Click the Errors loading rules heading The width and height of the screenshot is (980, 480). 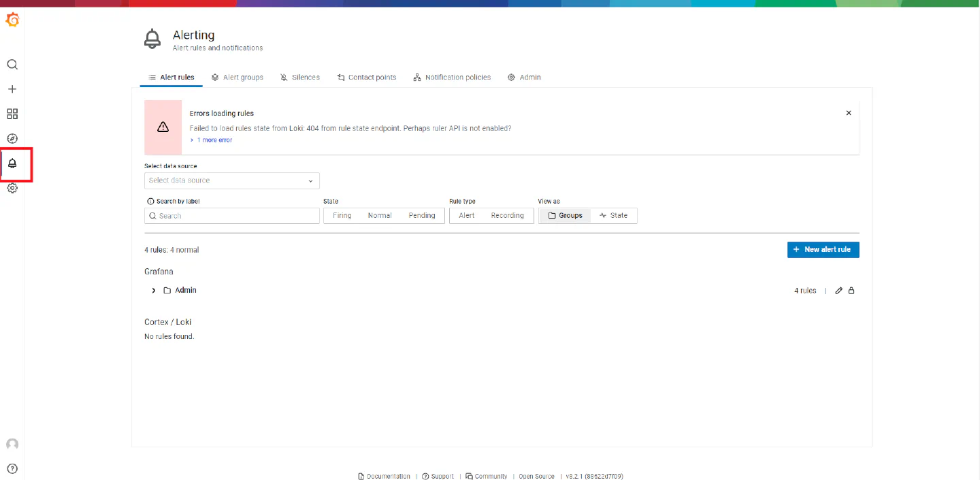[222, 114]
